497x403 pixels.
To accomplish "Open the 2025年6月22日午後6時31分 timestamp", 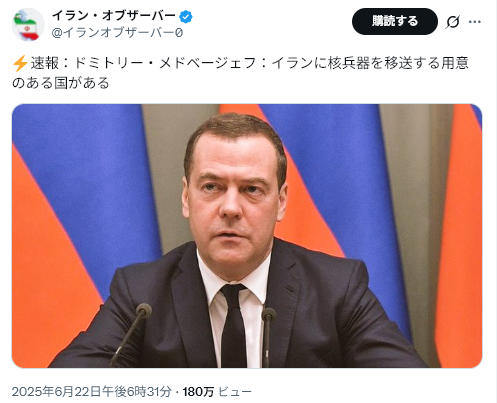I will point(92,391).
